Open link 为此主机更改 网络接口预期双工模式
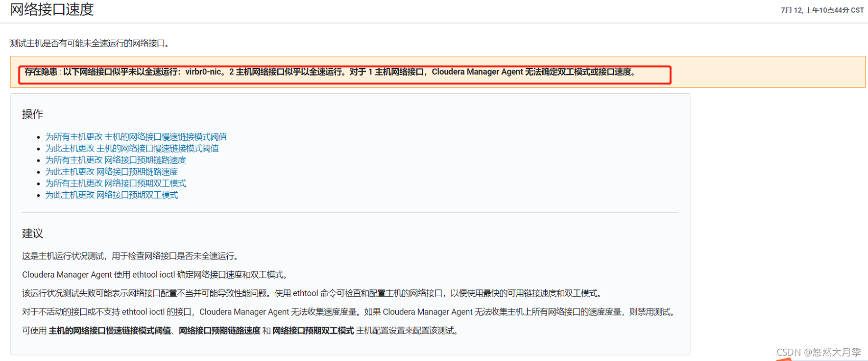The width and height of the screenshot is (868, 361). (112, 195)
